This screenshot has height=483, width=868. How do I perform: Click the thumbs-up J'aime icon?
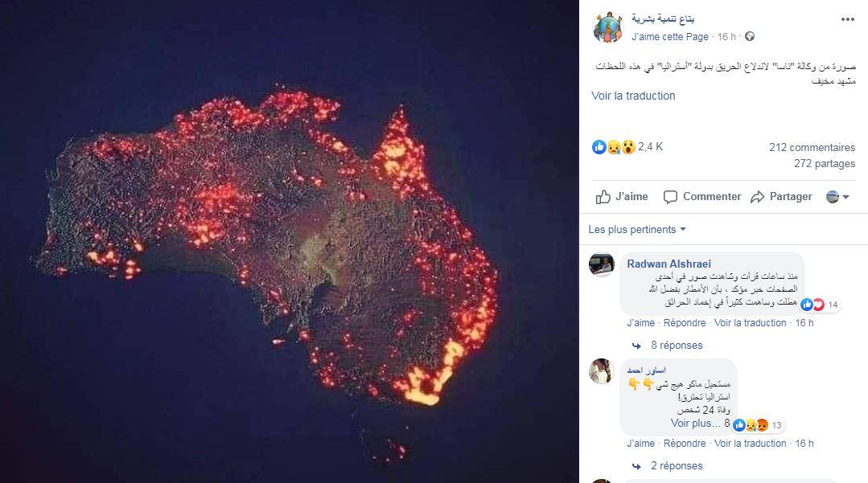603,197
